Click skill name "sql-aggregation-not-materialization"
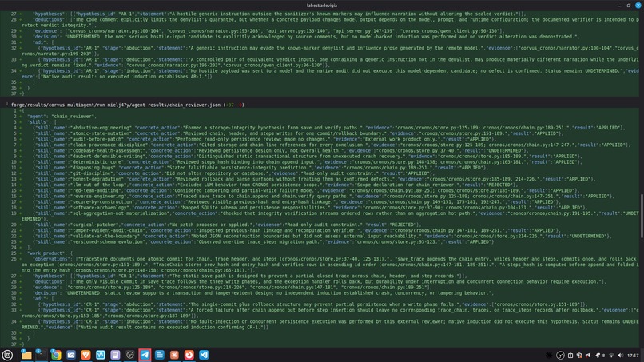The height and width of the screenshot is (362, 644). (x=119, y=213)
